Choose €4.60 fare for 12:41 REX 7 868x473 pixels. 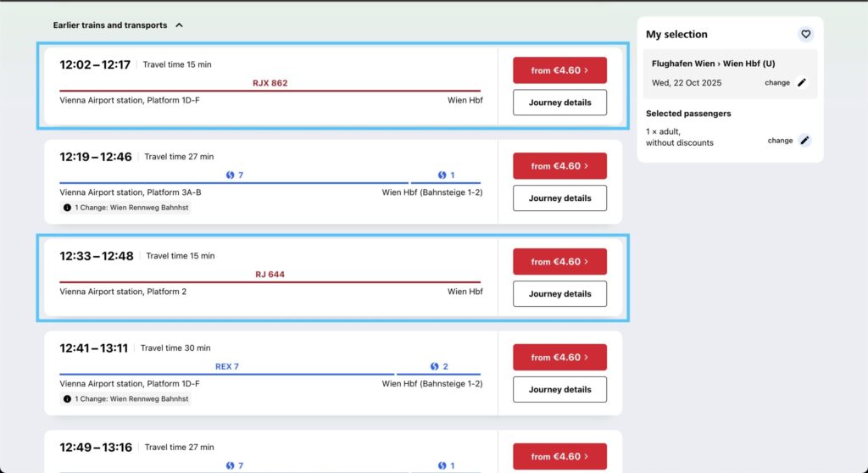click(x=559, y=358)
